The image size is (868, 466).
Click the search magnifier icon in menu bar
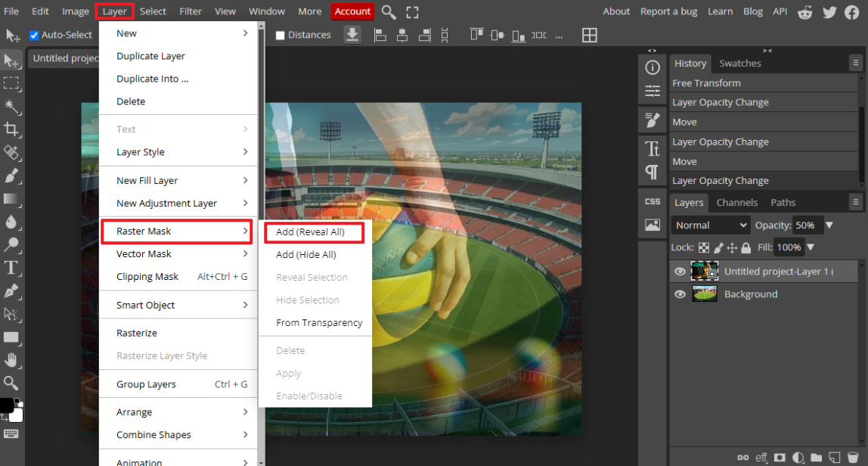pyautogui.click(x=389, y=11)
